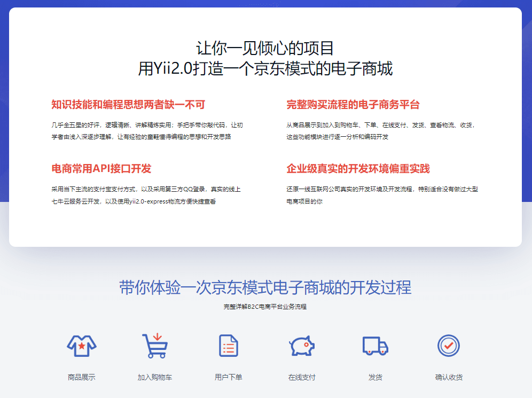Click the heading 知识技能和编程思想两者缺一不可
Viewport: 532px width, 398px height.
[128, 105]
